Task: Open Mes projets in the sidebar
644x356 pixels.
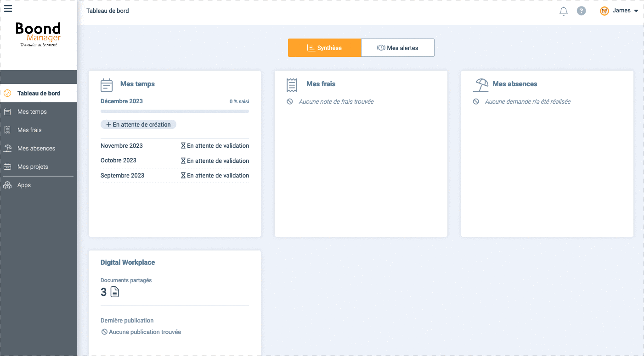Action: pyautogui.click(x=39, y=167)
